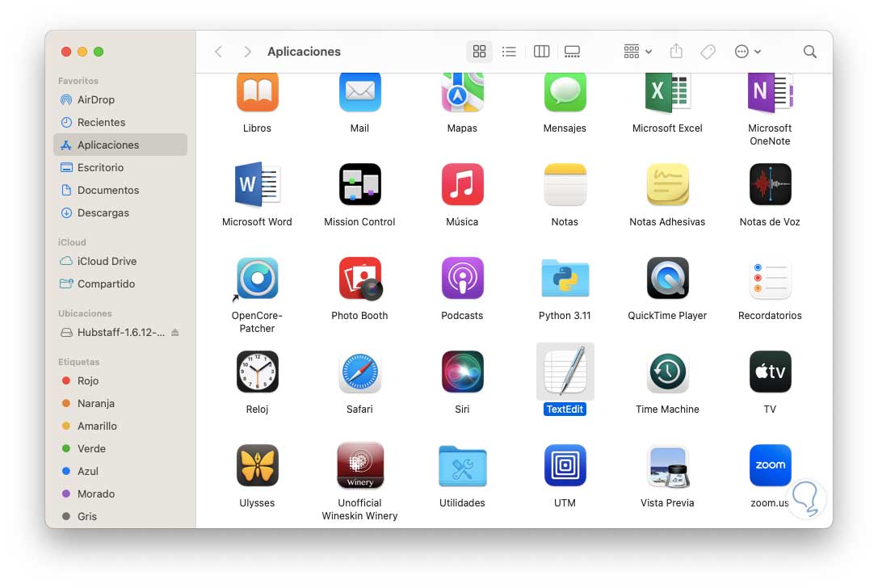Click the Photo Booth icon
Image resolution: width=878 pixels, height=588 pixels.
pyautogui.click(x=359, y=279)
